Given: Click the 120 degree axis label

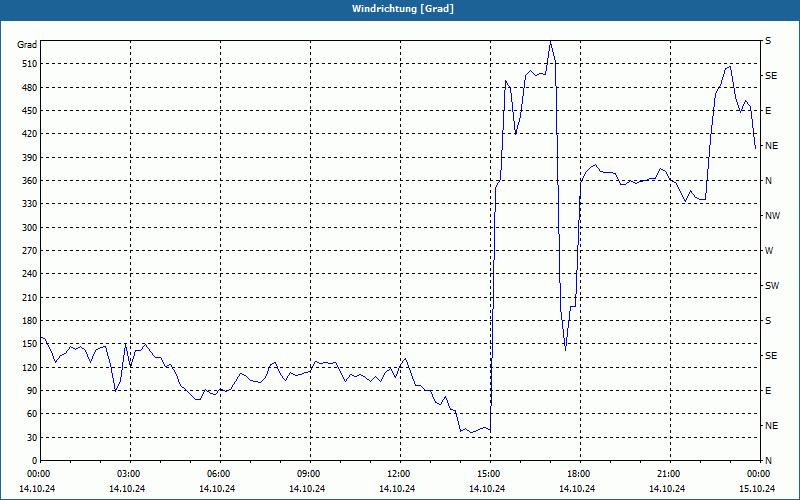Looking at the screenshot, I should click(x=30, y=367).
